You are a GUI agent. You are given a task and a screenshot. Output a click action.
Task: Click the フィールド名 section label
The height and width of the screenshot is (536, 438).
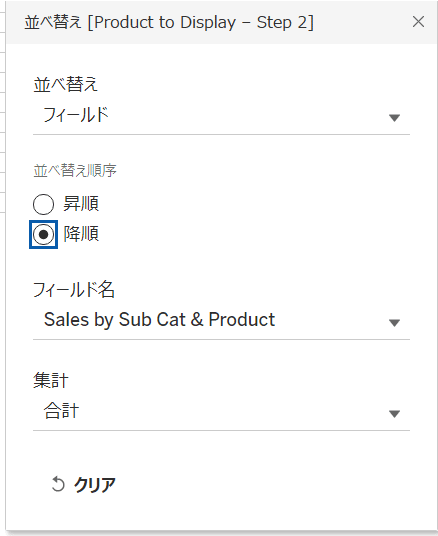(x=74, y=290)
